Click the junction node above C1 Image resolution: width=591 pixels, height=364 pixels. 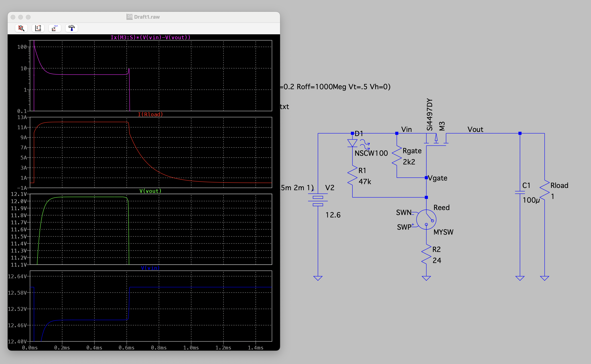520,133
